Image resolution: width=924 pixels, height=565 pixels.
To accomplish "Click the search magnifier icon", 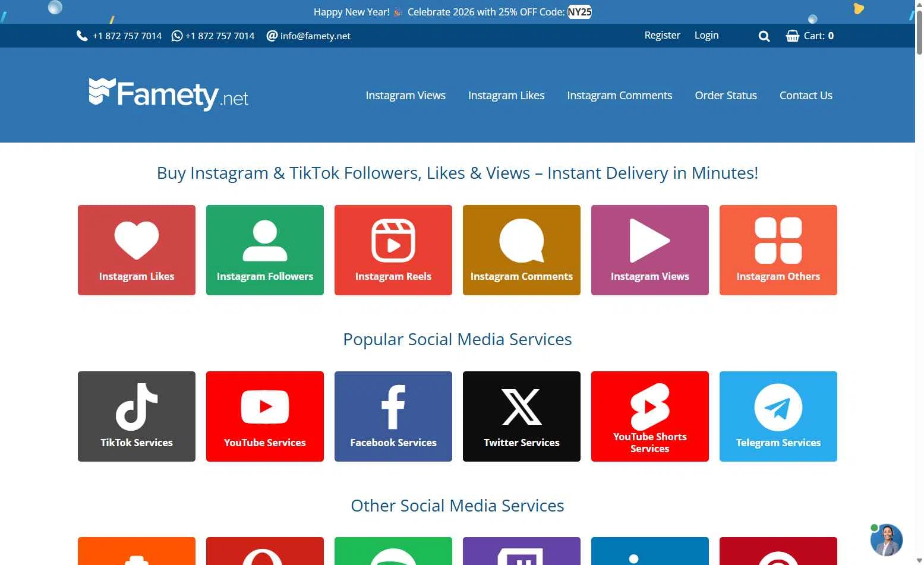I will tap(764, 36).
